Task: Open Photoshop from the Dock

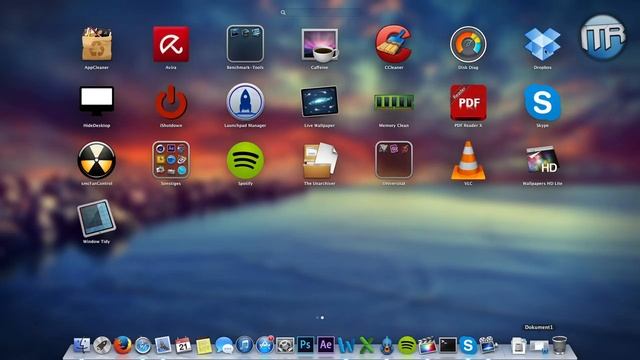Action: pyautogui.click(x=305, y=345)
